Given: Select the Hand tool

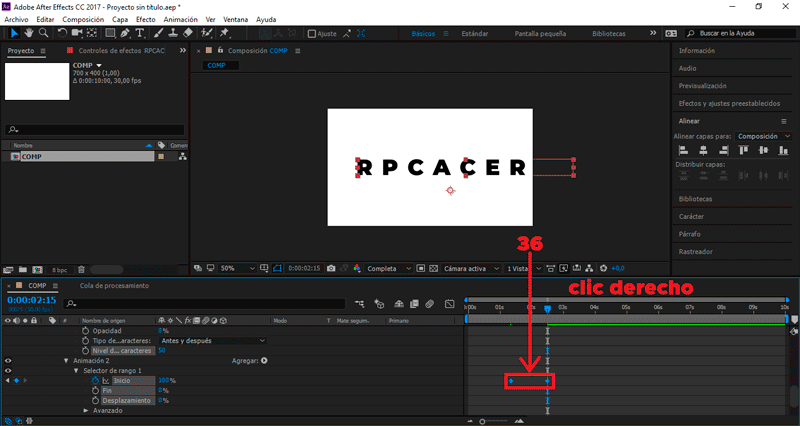Looking at the screenshot, I should point(29,33).
